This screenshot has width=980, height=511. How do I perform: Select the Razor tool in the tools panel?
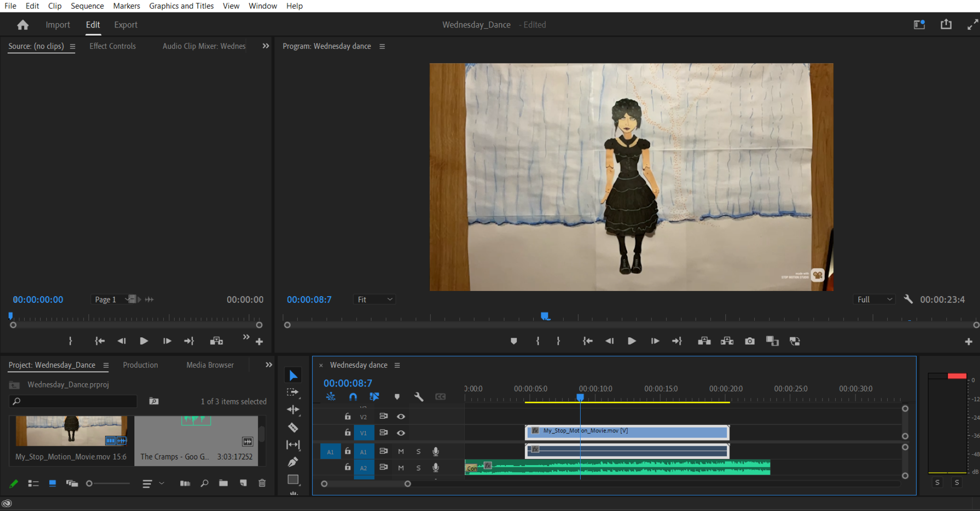(293, 428)
